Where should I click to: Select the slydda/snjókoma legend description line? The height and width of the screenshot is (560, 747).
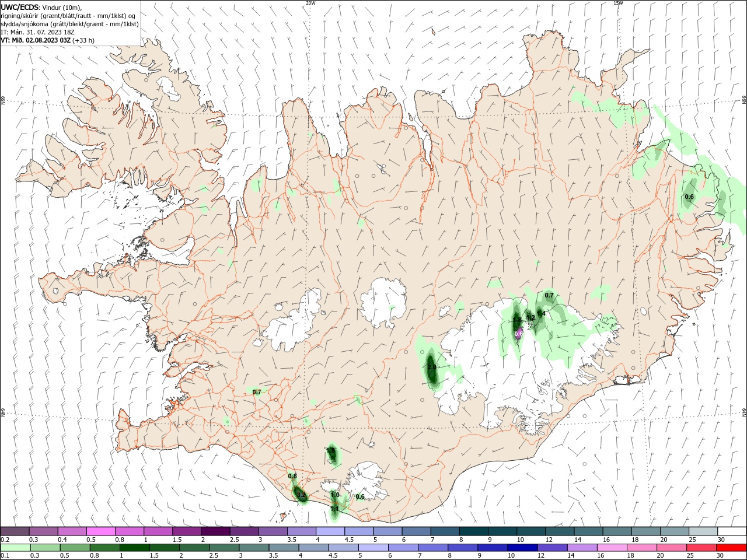(70, 24)
